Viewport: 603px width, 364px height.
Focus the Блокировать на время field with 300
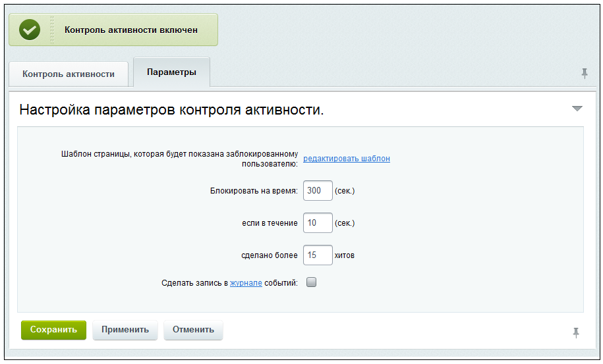[318, 190]
